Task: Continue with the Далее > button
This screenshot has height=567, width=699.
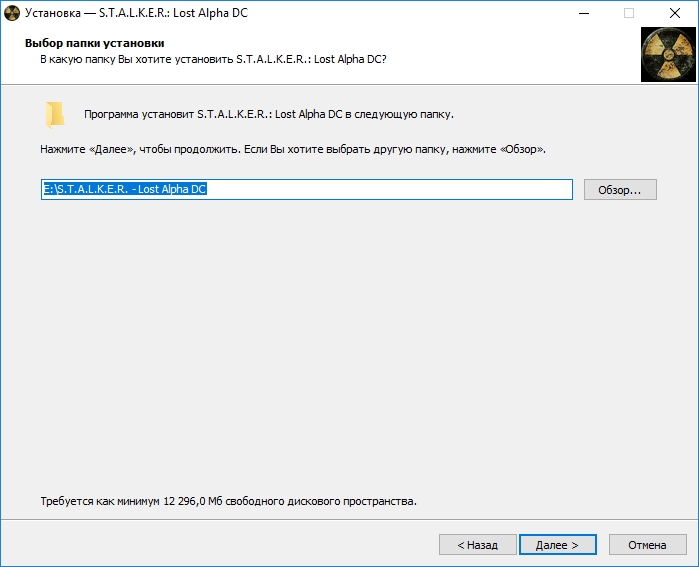Action: click(x=558, y=545)
